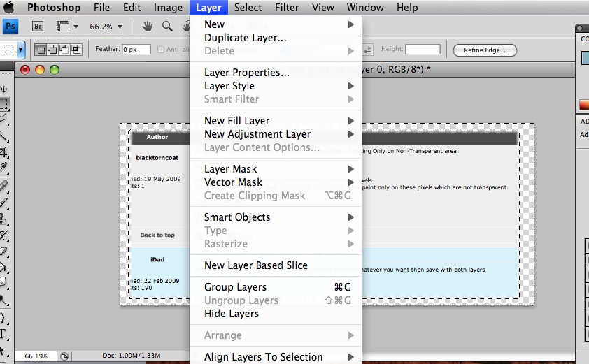Select the Eyedropper tool
This screenshot has width=589, height=364.
[4, 168]
